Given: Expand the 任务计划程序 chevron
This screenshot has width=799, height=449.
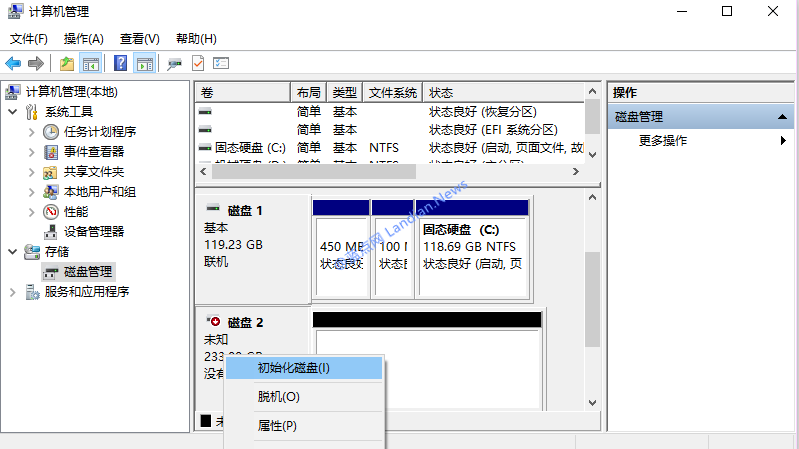Looking at the screenshot, I should click(32, 131).
